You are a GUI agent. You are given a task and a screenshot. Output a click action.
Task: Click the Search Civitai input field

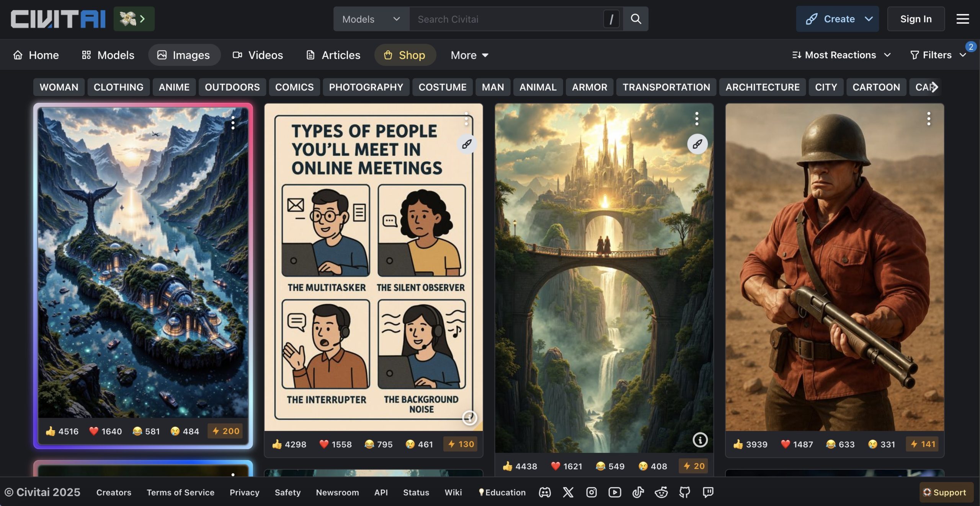505,19
